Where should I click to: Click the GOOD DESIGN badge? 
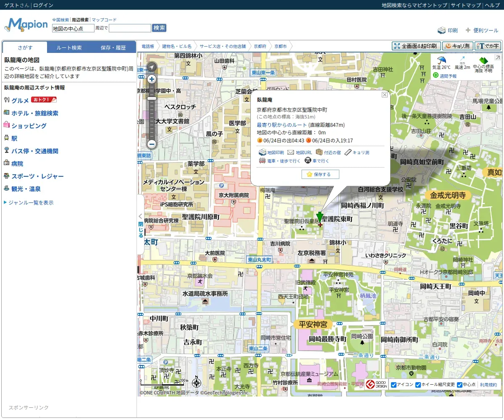coord(376,385)
